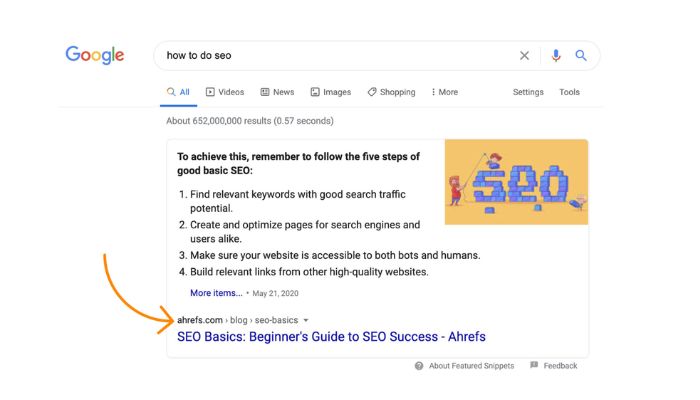The height and width of the screenshot is (400, 700).
Task: Open SEO Basics: Beginner's Guide result link
Action: [331, 337]
